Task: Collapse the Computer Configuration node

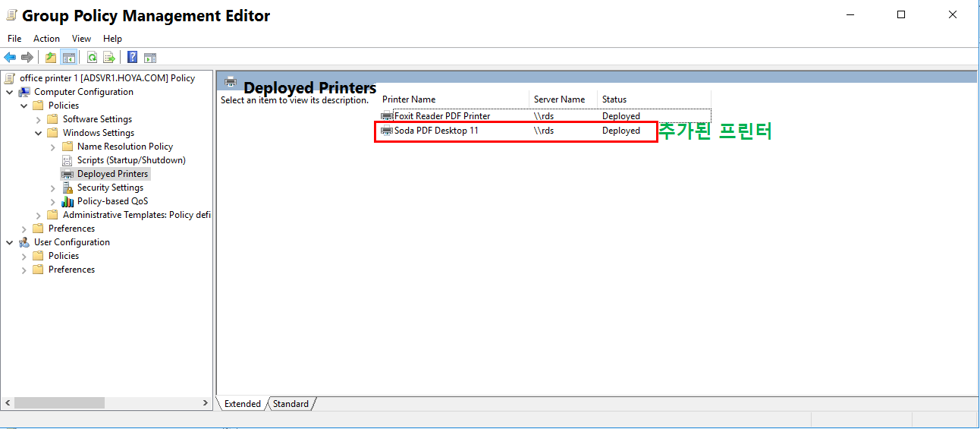Action: [10, 92]
